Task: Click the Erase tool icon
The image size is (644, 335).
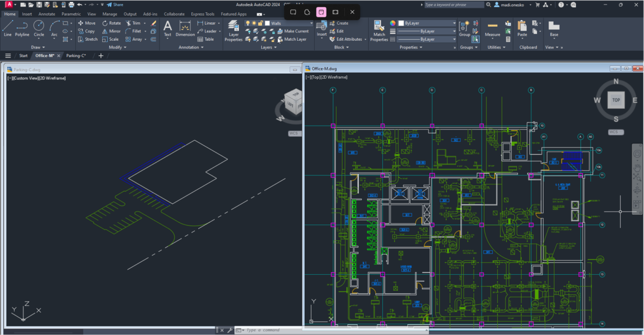Action: (153, 23)
